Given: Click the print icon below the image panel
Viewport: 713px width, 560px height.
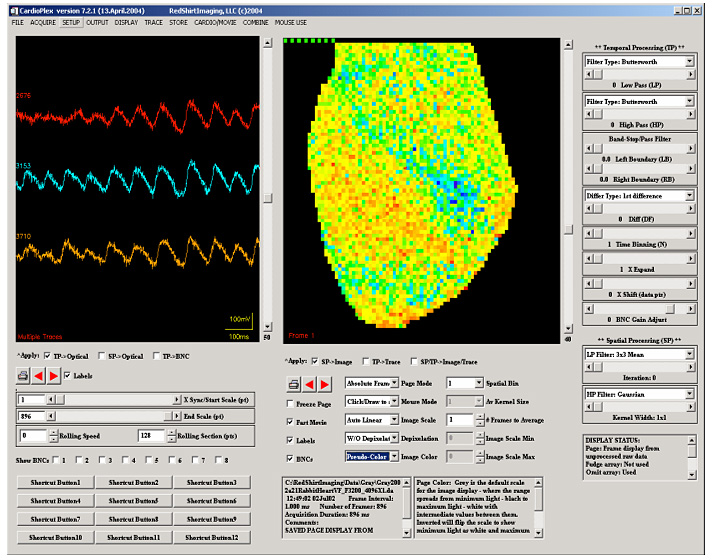Looking at the screenshot, I should pyautogui.click(x=294, y=384).
